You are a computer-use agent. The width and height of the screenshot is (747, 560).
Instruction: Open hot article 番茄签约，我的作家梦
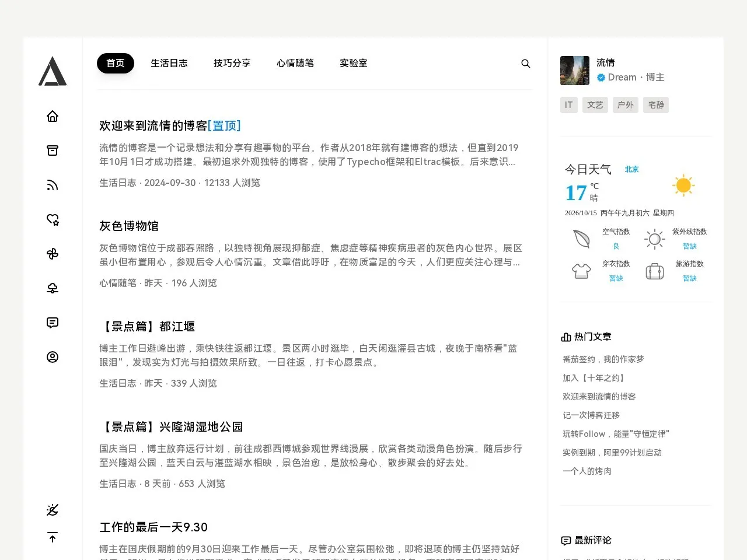click(x=603, y=359)
